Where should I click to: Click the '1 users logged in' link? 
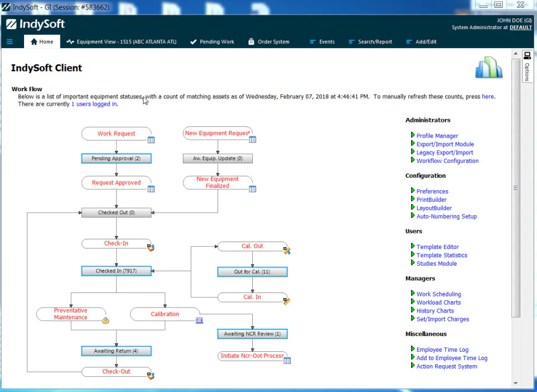(x=94, y=104)
